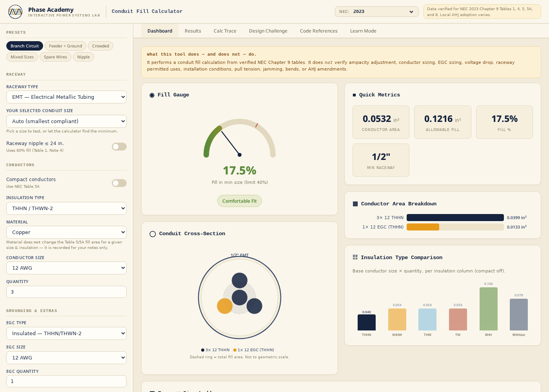Open the NEC 2023 edition dropdown
The image size is (549, 392).
pyautogui.click(x=377, y=12)
